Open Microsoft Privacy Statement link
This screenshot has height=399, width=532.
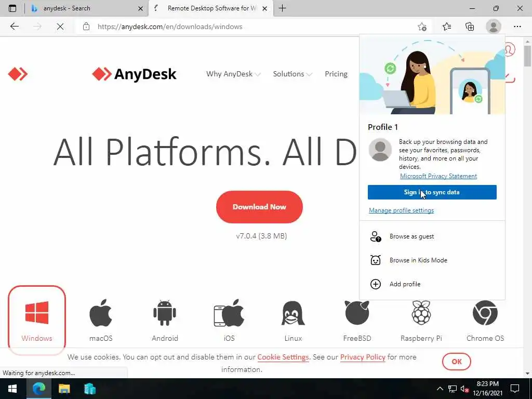[438, 176]
